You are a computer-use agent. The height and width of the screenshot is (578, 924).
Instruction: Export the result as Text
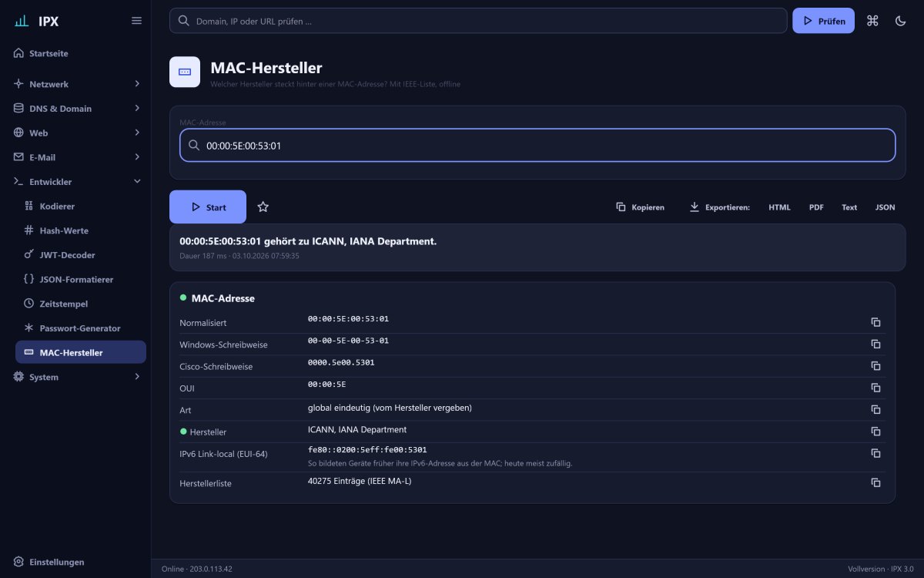click(849, 207)
